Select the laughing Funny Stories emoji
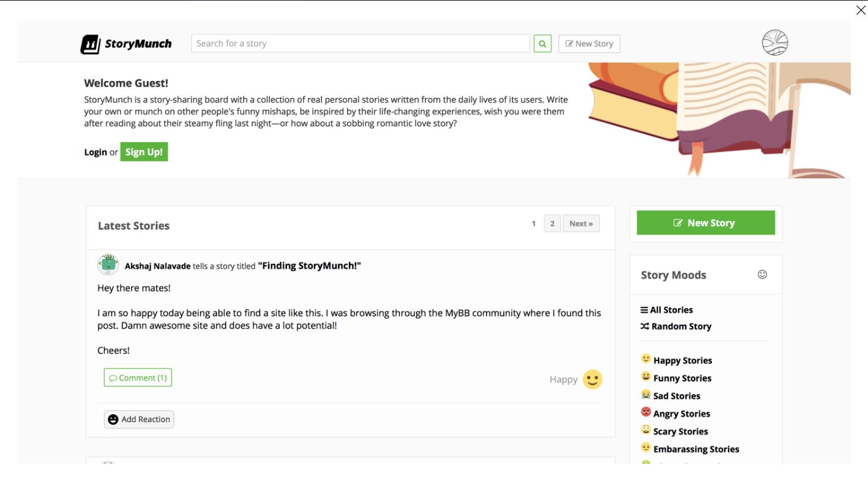Image resolution: width=868 pixels, height=482 pixels. coord(645,377)
